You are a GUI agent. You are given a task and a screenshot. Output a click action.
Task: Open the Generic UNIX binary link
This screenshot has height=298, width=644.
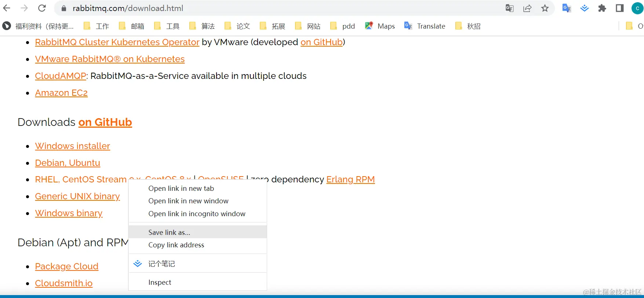tap(77, 196)
